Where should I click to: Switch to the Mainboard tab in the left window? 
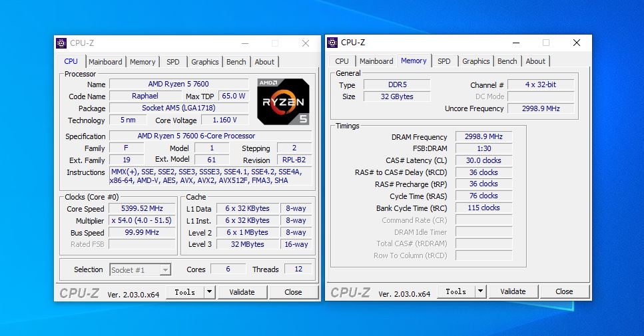tap(105, 62)
